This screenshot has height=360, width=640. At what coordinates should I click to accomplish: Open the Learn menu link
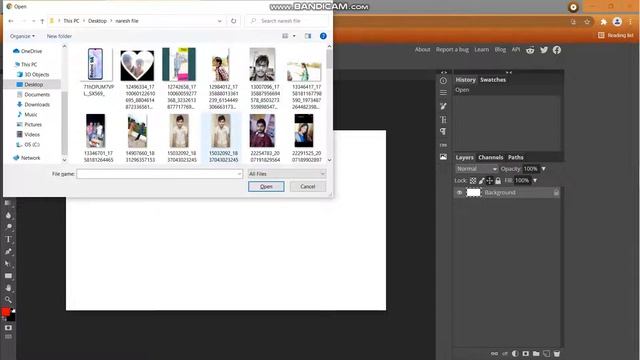481,50
